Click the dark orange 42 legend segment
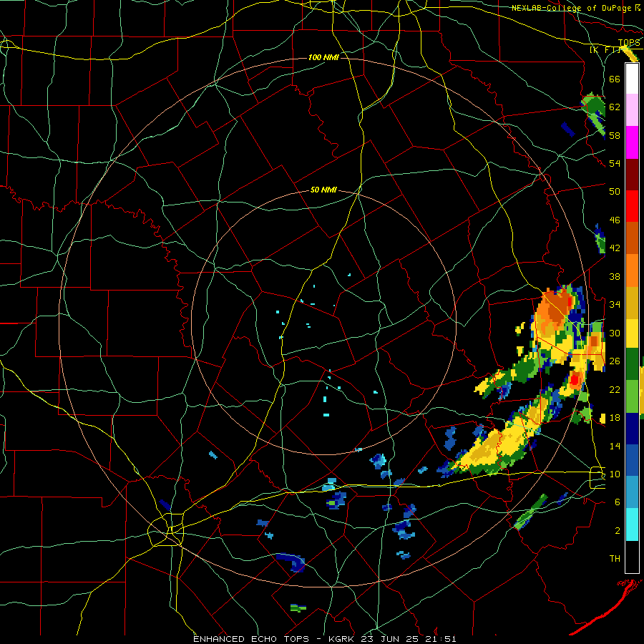Screen dimensions: 644x644 pyautogui.click(x=632, y=238)
